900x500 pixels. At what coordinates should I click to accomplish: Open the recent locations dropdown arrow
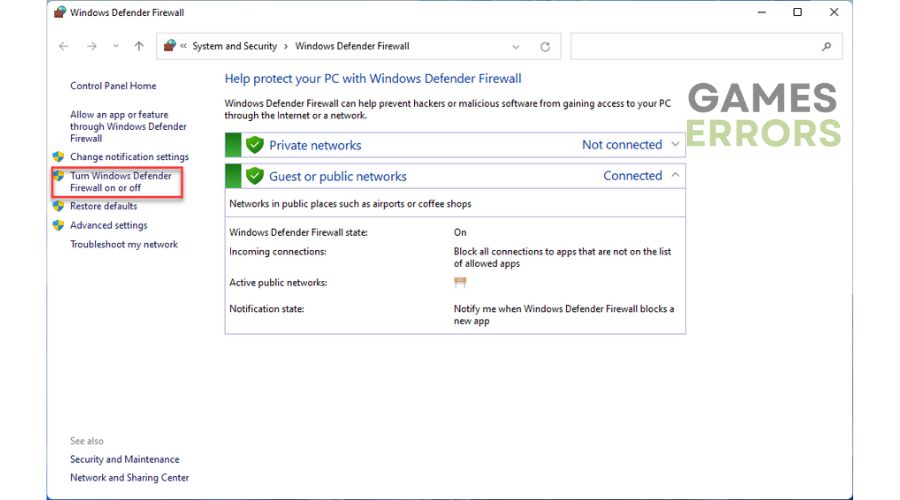(x=116, y=46)
